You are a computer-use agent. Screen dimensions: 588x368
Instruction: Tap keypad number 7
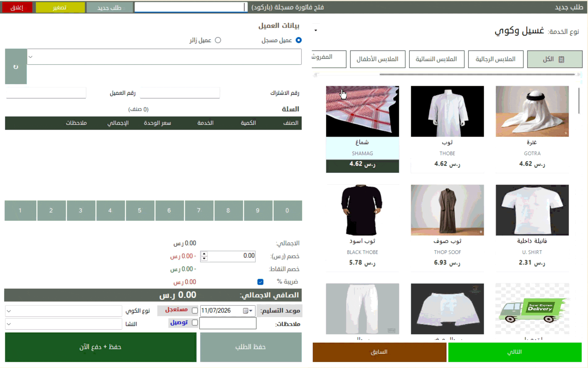[199, 210]
